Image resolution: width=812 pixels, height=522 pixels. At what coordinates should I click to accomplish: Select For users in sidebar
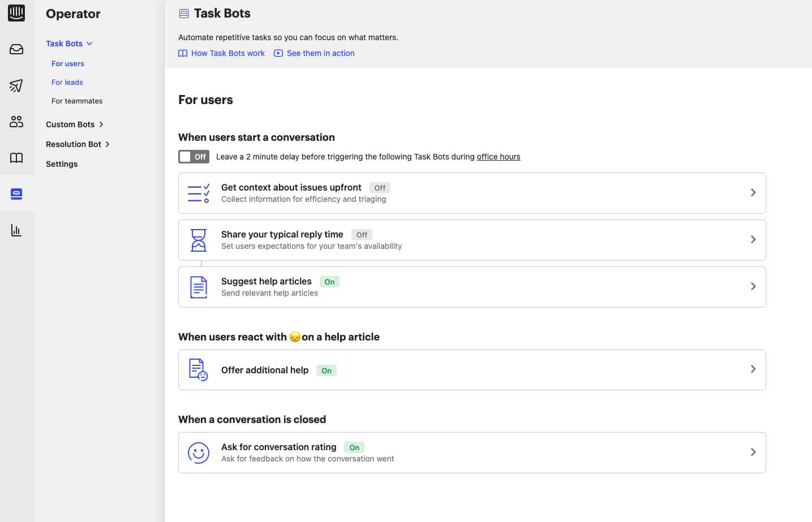(x=68, y=64)
